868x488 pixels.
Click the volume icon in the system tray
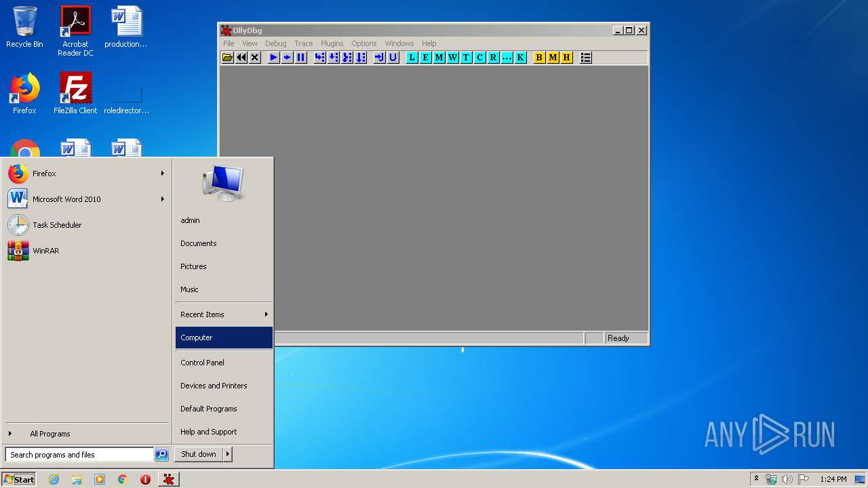pos(787,479)
